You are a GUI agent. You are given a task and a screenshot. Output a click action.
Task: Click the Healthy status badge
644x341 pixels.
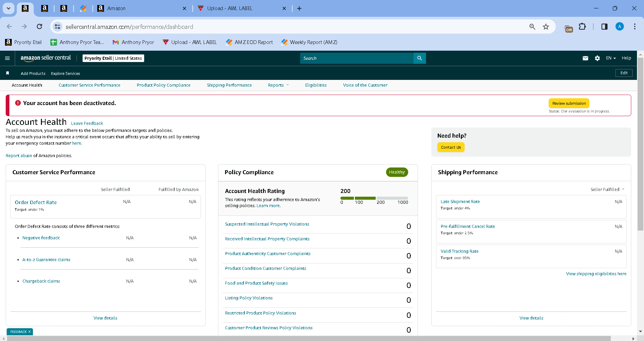click(x=397, y=172)
